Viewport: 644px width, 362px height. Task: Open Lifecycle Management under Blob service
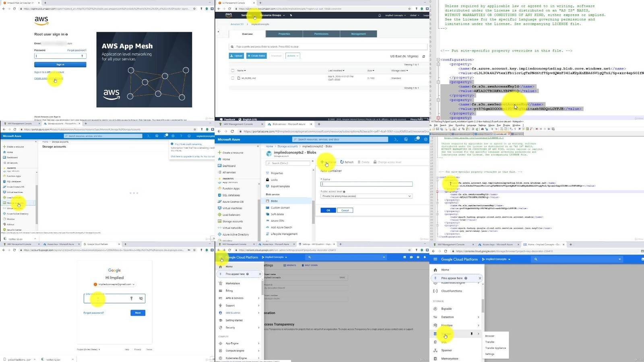281,234
